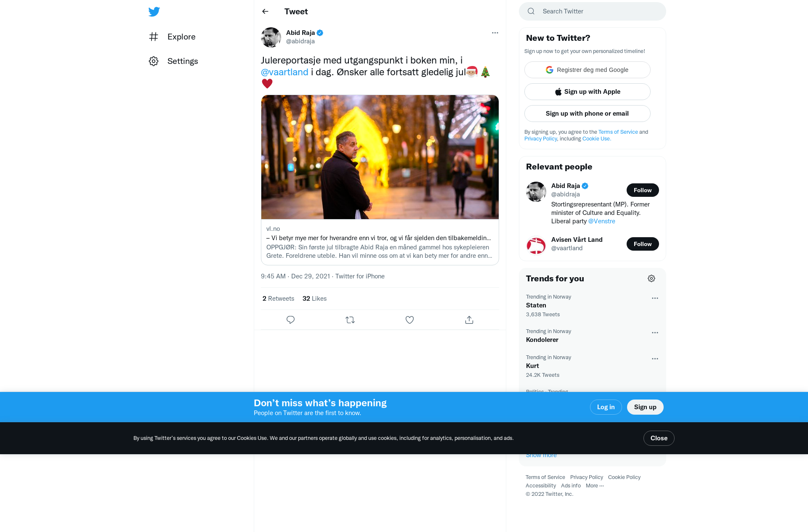Viewport: 808px width, 532px height.
Task: Focus the Search Twitter field
Action: point(593,11)
